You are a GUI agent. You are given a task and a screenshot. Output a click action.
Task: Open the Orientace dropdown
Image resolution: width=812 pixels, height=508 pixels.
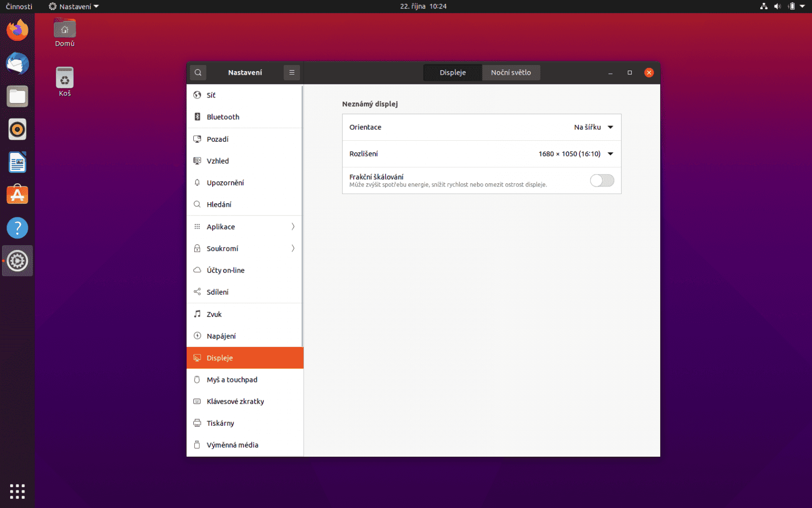[x=594, y=127]
